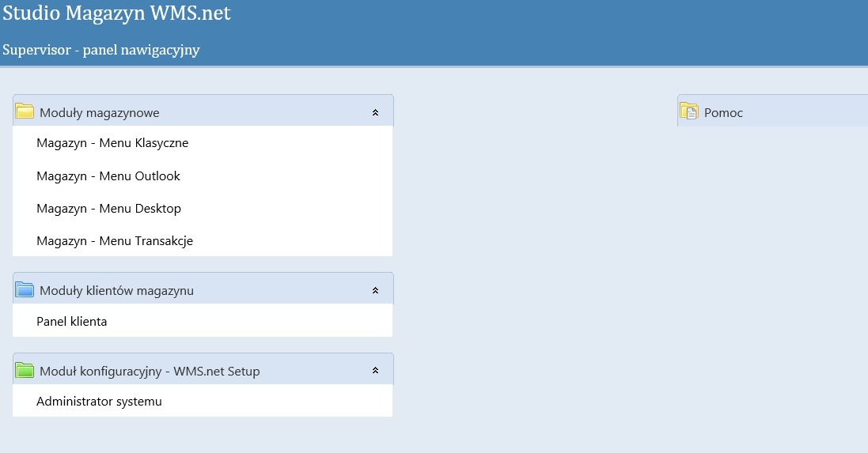Click the yellow Moduły magazynowe folder icon
This screenshot has height=453, width=868.
[25, 111]
